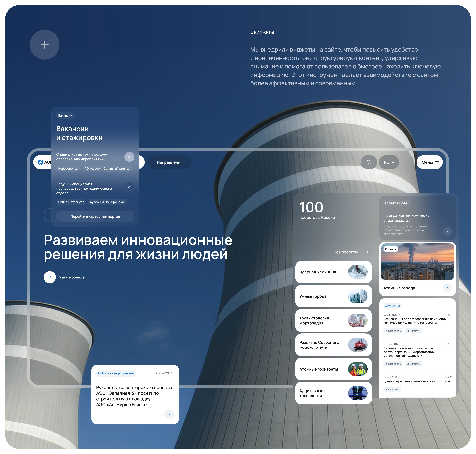Open the vacancy for 'Специалист по техническому обеспечению мероприятий'
476x454 pixels.
point(129,157)
